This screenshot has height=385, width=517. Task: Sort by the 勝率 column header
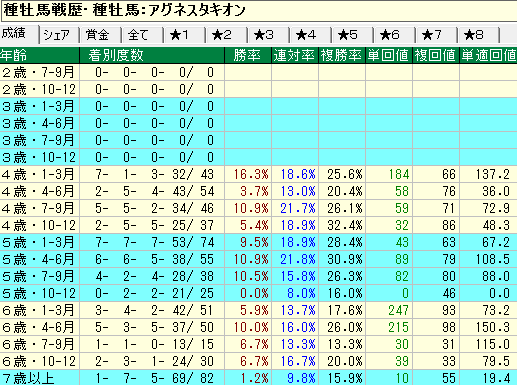(248, 55)
